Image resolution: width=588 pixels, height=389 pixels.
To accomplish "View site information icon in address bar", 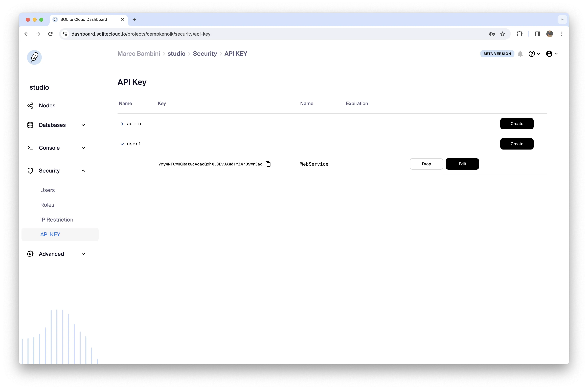I will (65, 34).
